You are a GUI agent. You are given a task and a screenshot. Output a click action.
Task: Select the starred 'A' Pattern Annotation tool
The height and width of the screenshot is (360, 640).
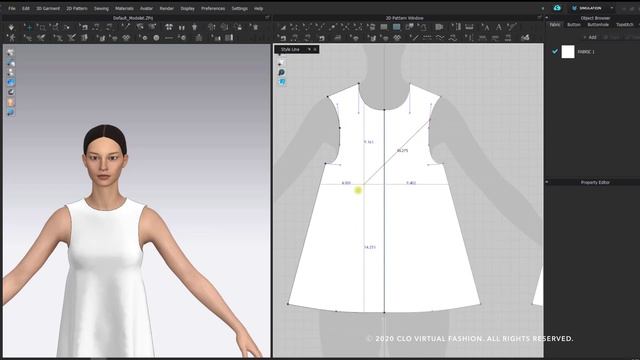(x=485, y=27)
